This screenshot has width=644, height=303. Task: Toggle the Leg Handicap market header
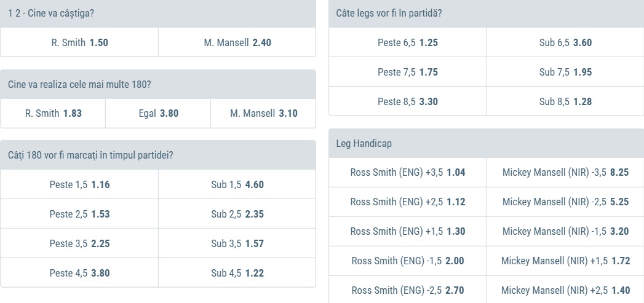486,143
